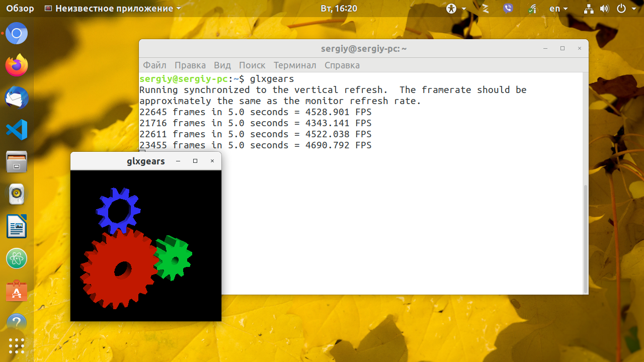Show applications grid in the dock
The width and height of the screenshot is (644, 362).
pos(17,346)
